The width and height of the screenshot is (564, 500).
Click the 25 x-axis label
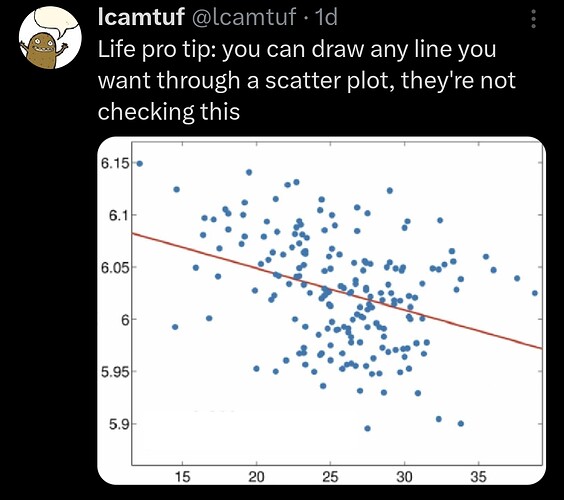(x=330, y=477)
